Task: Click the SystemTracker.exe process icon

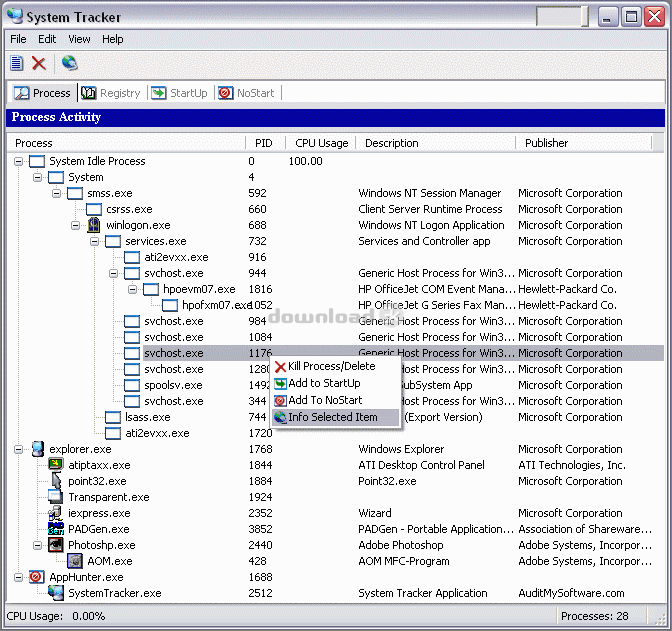Action: tap(56, 593)
